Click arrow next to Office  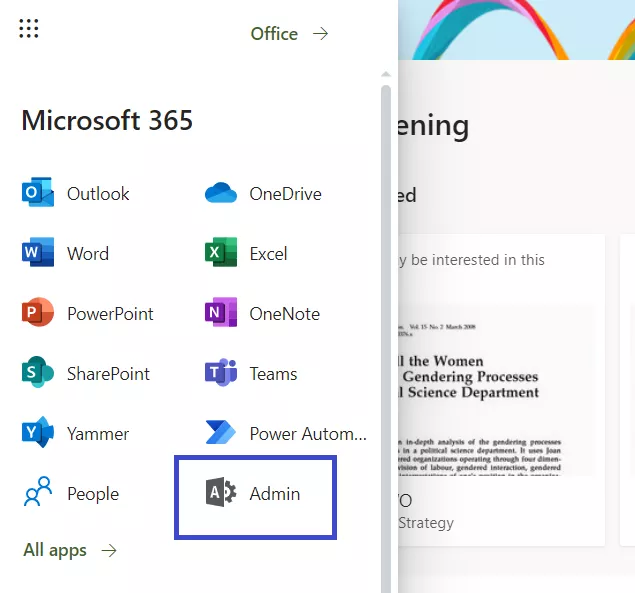(321, 34)
